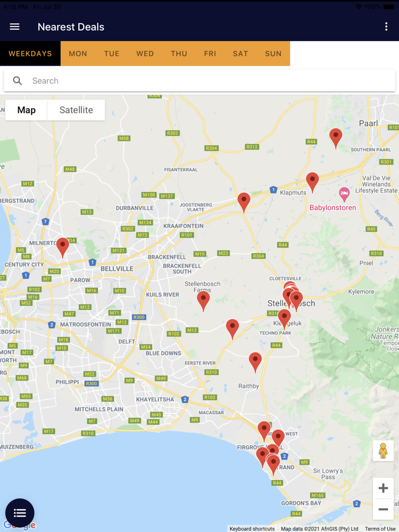Select the SAT day tab
Image resolution: width=399 pixels, height=532 pixels.
(241, 53)
